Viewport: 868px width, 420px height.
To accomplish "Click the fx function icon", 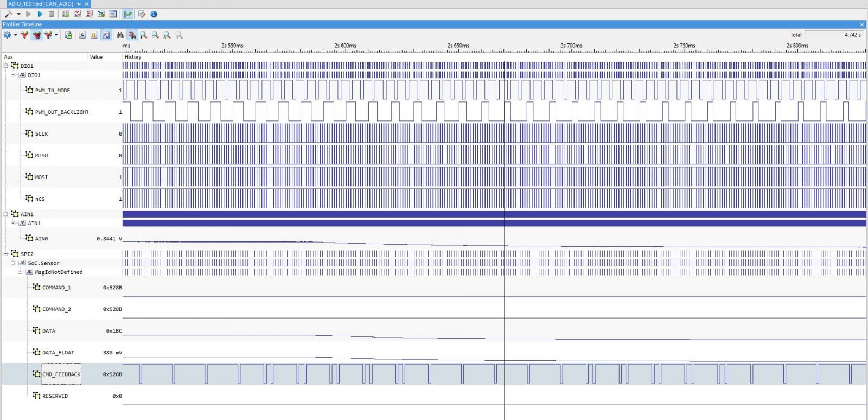I will click(x=82, y=35).
